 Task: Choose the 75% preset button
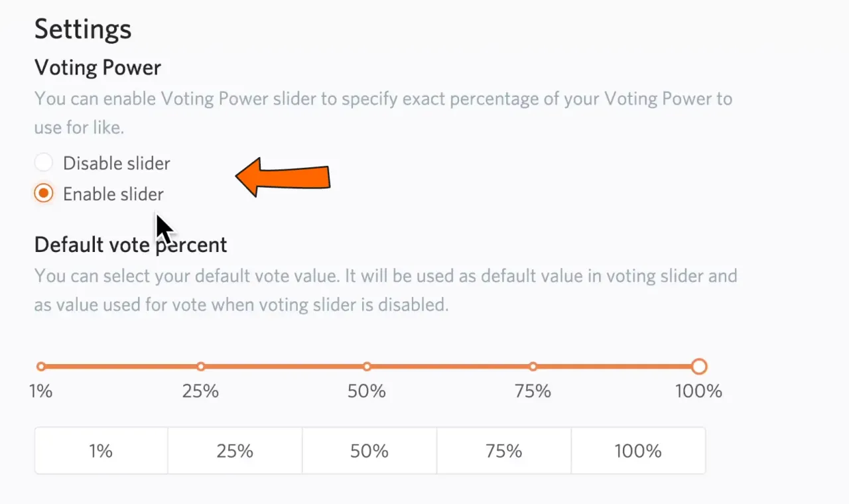point(504,451)
